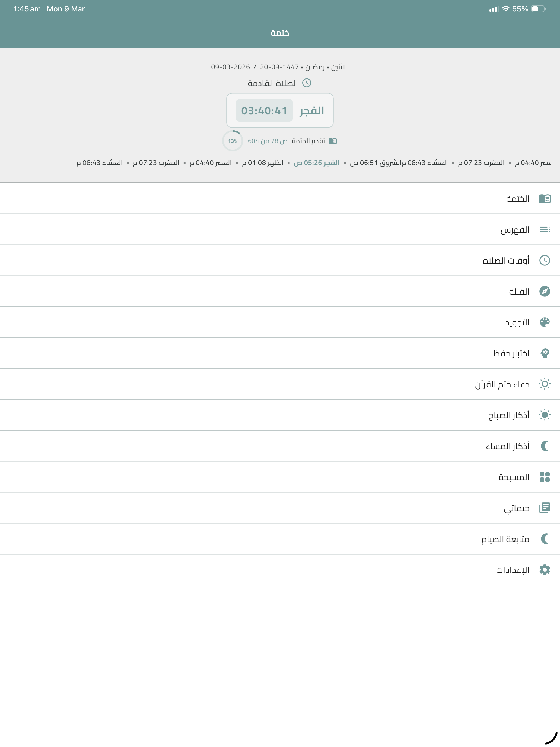The width and height of the screenshot is (560, 747).
Task: Tap the clock icon beside أوقات الصلاة
Action: coord(545,260)
